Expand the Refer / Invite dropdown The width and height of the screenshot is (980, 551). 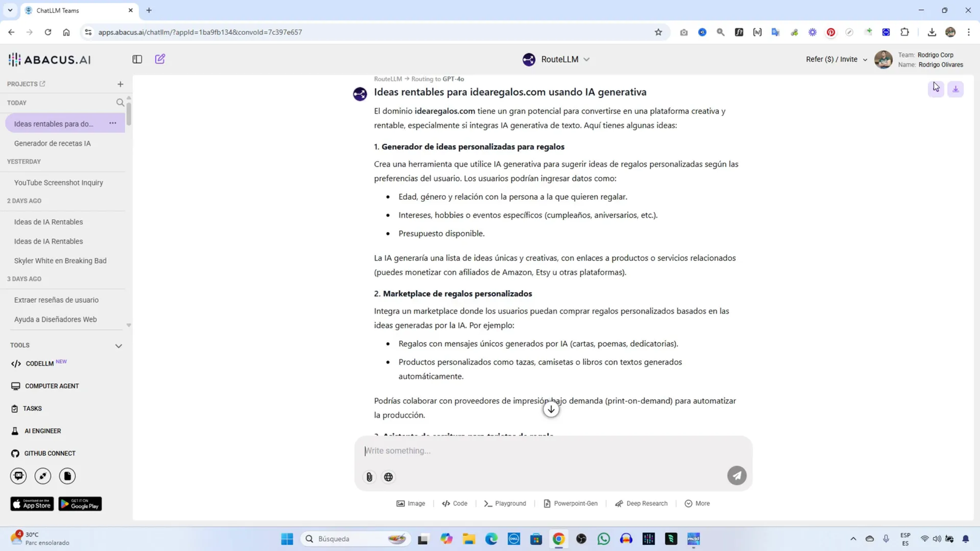point(865,59)
